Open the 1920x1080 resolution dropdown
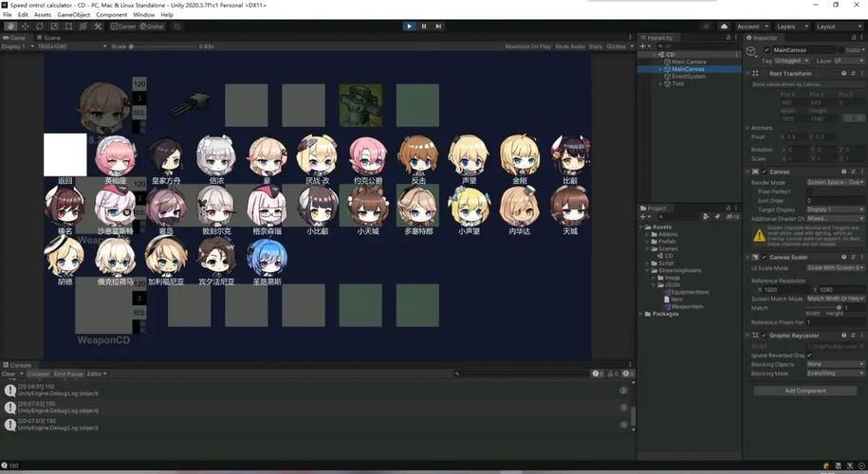The image size is (868, 474). coord(72,46)
